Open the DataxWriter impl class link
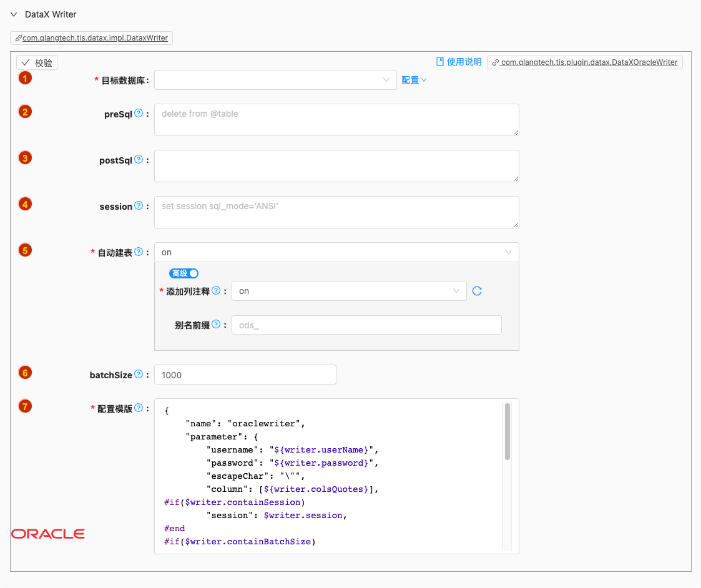 [x=91, y=38]
